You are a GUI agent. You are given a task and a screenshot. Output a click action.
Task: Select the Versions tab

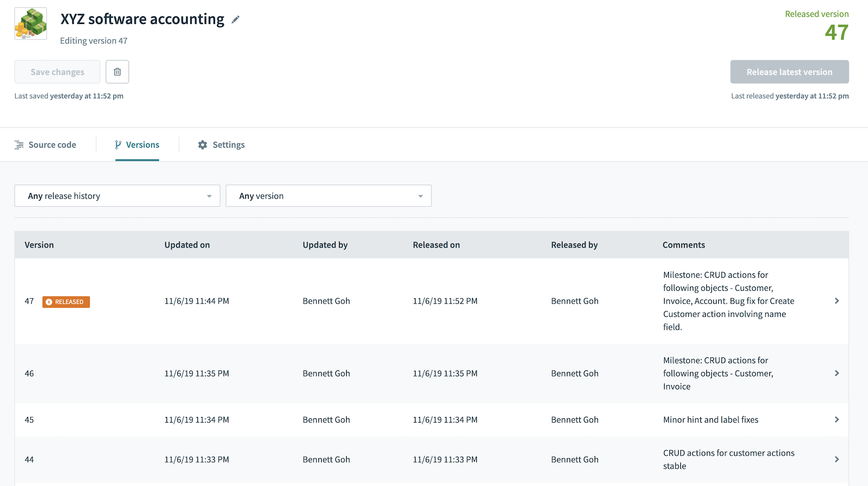142,145
